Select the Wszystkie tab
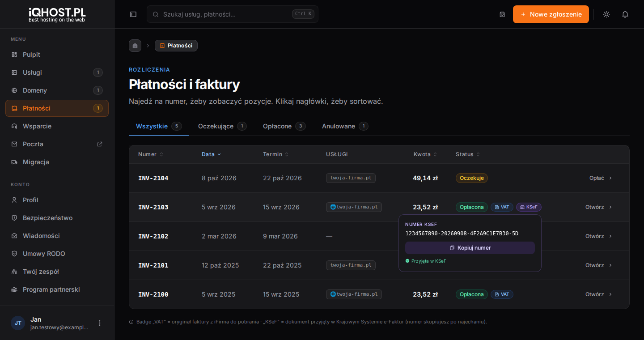This screenshot has height=340, width=644. (x=159, y=126)
